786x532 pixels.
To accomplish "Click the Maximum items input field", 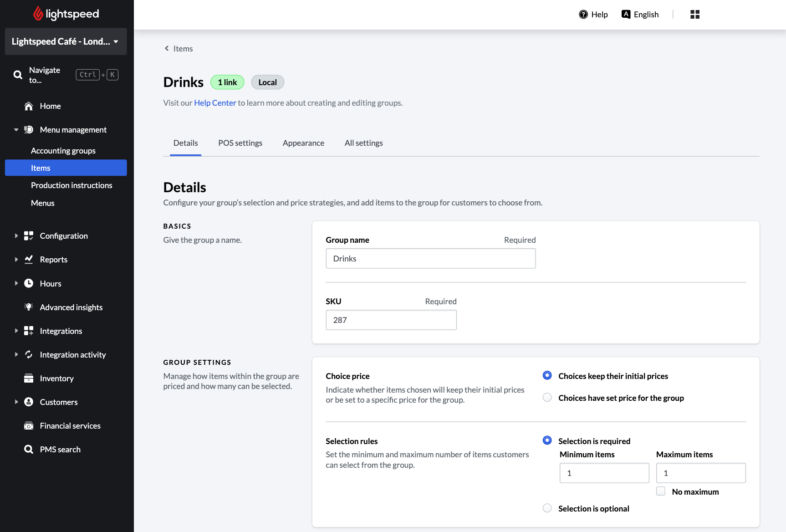I will (700, 473).
